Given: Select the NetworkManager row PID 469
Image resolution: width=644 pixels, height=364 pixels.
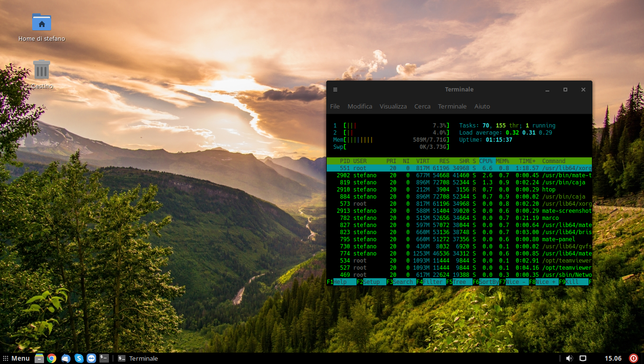Looking at the screenshot, I should pos(459,275).
